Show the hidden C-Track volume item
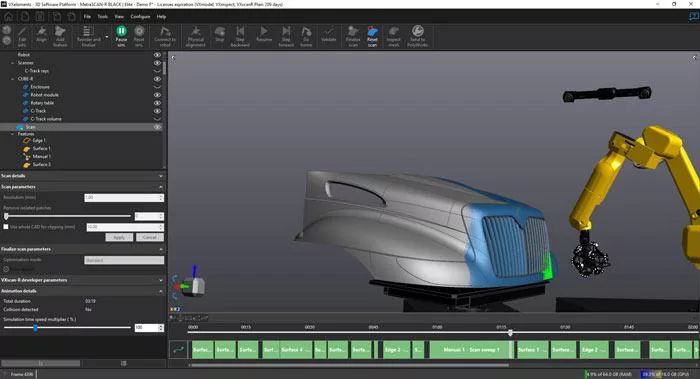The height and width of the screenshot is (379, 700). pyautogui.click(x=157, y=119)
